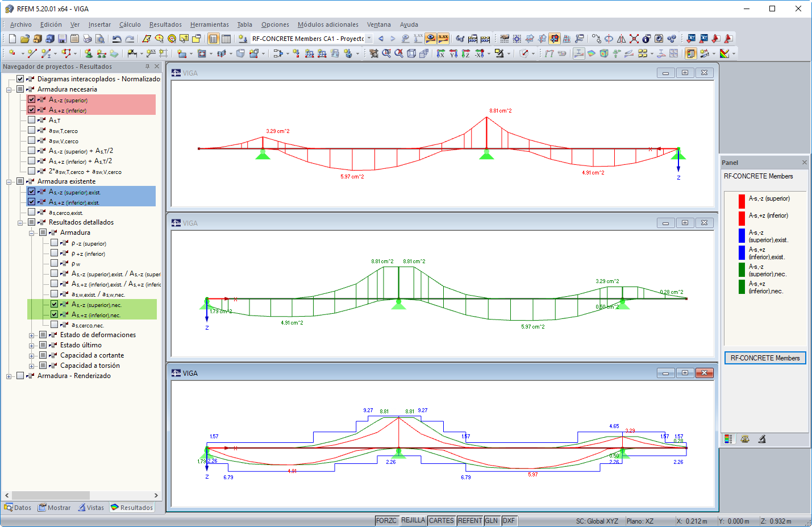812x527 pixels.
Task: Uncheck As,+z (inferior) under Armadura necesaria
Action: (x=31, y=109)
